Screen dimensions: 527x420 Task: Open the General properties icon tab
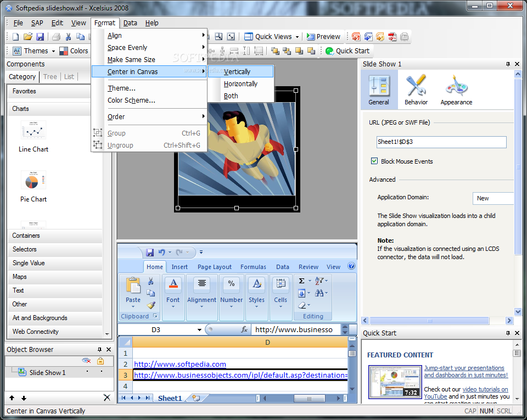(379, 89)
